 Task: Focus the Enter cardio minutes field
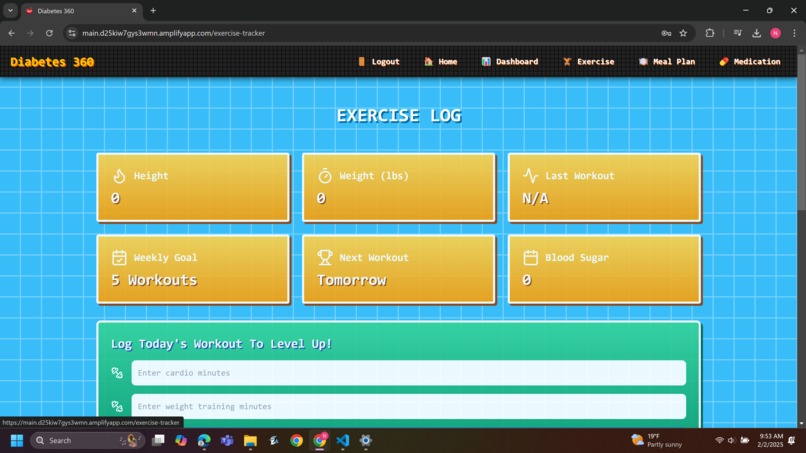(x=409, y=373)
